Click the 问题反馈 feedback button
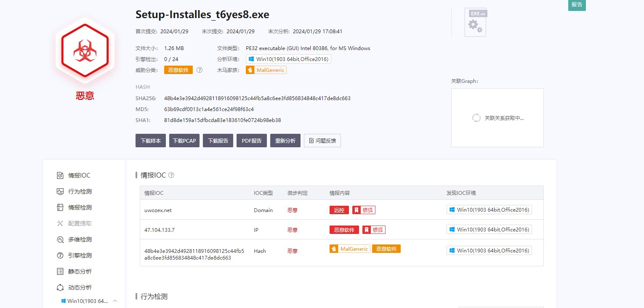This screenshot has height=308, width=644. point(322,141)
